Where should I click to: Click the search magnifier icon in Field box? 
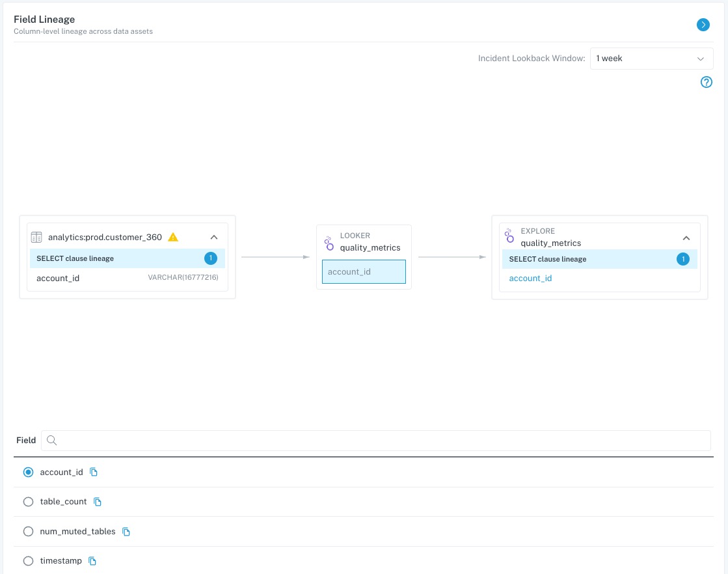point(52,440)
